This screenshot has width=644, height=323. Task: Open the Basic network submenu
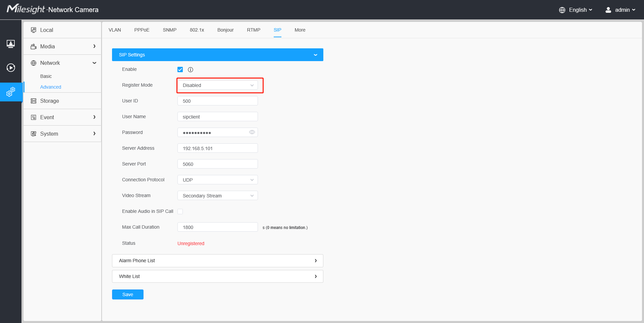tap(46, 76)
